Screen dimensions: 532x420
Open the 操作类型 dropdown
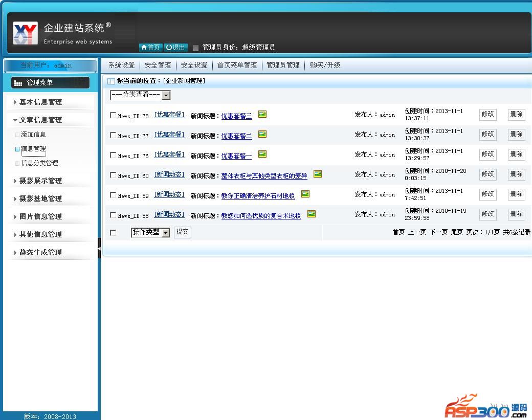(150, 233)
